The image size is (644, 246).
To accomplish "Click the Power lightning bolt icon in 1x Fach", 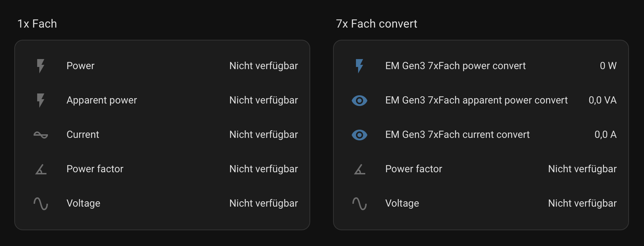I will (x=41, y=66).
